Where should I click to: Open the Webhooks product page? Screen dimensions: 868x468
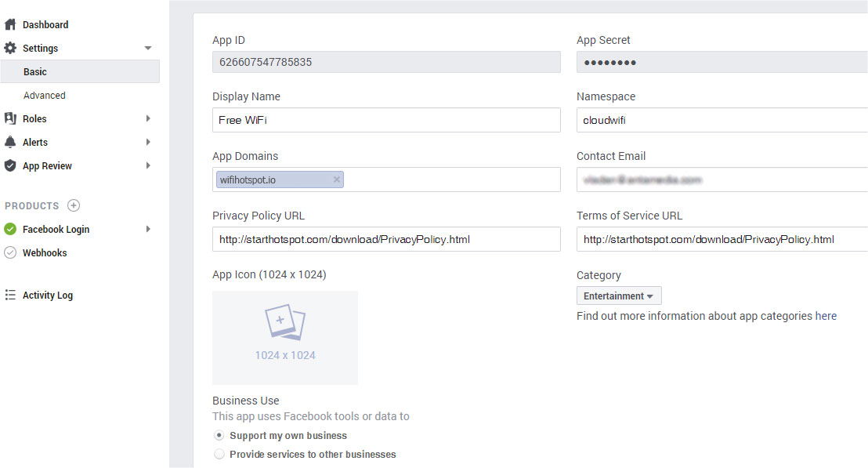pos(45,252)
